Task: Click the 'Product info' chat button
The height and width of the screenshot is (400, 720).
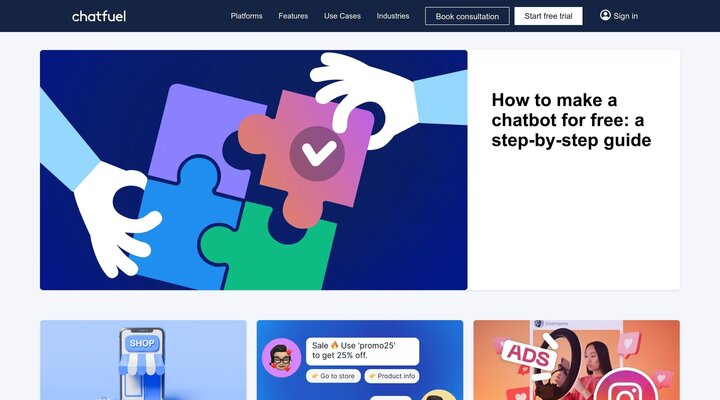Action: [x=392, y=376]
